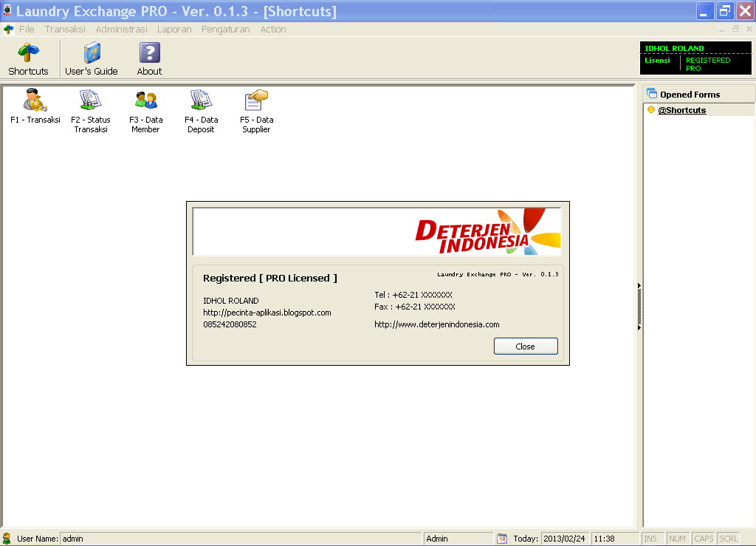756x546 pixels.
Task: Click the Registered [ PRO Licensed ] heading
Action: point(270,279)
